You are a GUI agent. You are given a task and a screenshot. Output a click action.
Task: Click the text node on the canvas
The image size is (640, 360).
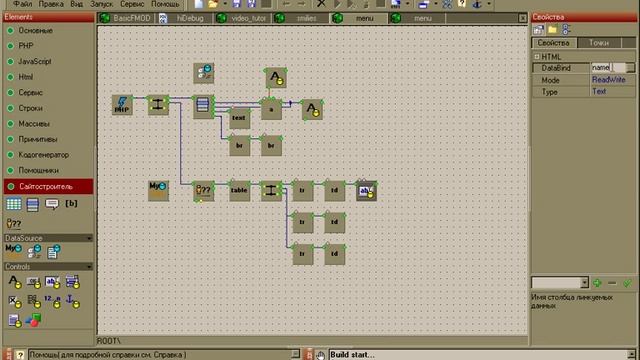[239, 118]
